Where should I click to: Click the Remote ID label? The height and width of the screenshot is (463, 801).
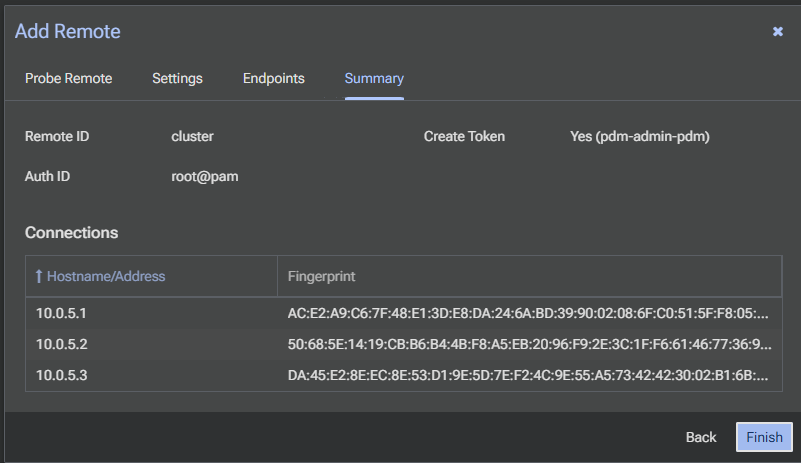(x=57, y=136)
